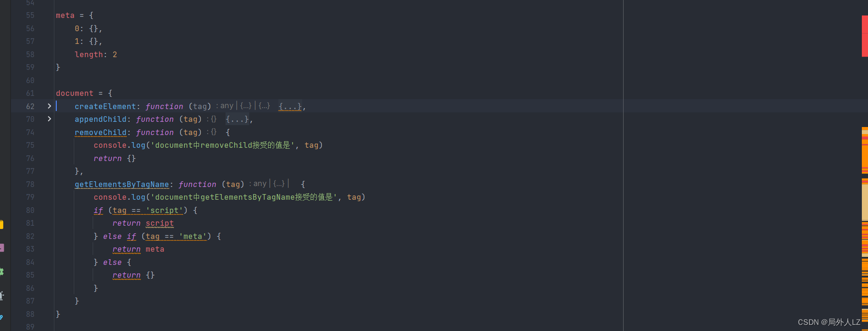Image resolution: width=868 pixels, height=331 pixels.
Task: Click the 'meta' identifier returned on line 83
Action: [155, 249]
